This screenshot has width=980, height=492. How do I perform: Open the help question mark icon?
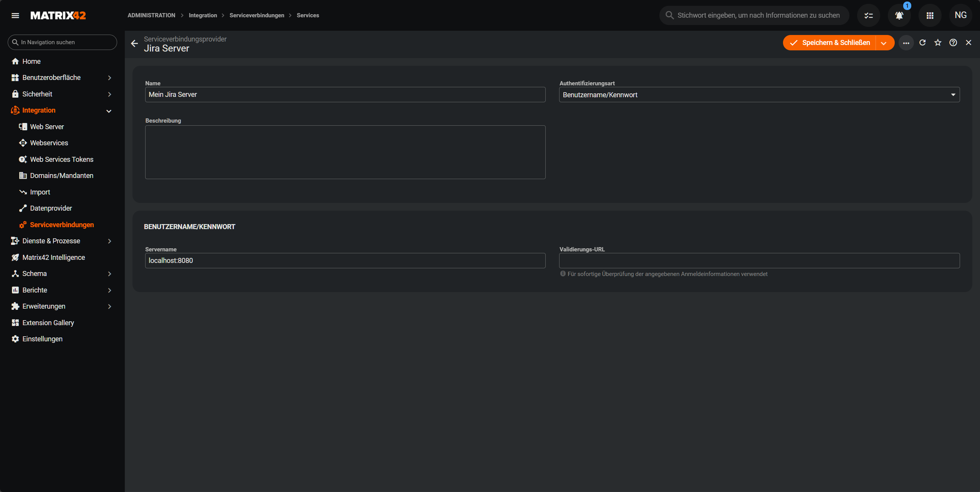953,43
